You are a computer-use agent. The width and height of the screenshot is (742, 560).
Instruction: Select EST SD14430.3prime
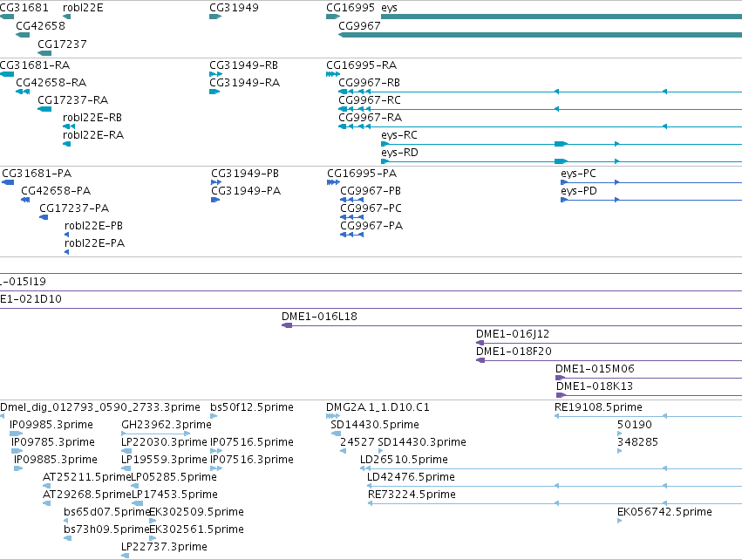tap(422, 442)
